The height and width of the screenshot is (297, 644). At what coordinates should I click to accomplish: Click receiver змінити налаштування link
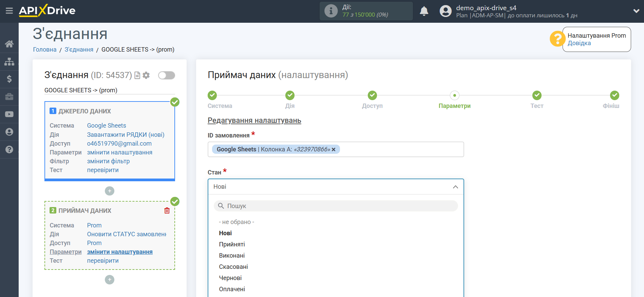point(120,252)
